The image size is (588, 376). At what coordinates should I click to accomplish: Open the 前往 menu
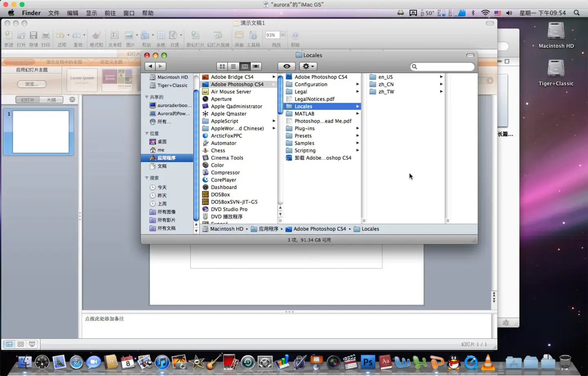click(x=110, y=13)
